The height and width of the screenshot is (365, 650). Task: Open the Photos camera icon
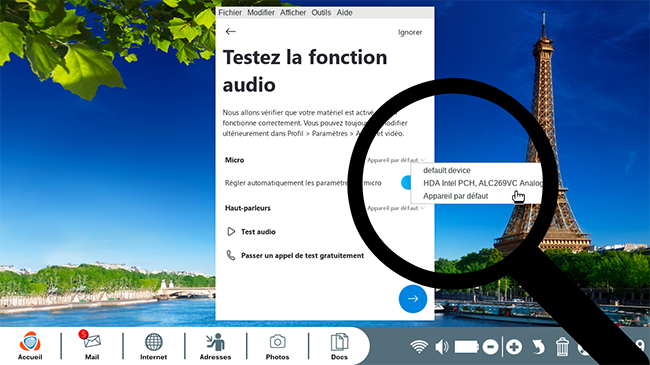277,342
